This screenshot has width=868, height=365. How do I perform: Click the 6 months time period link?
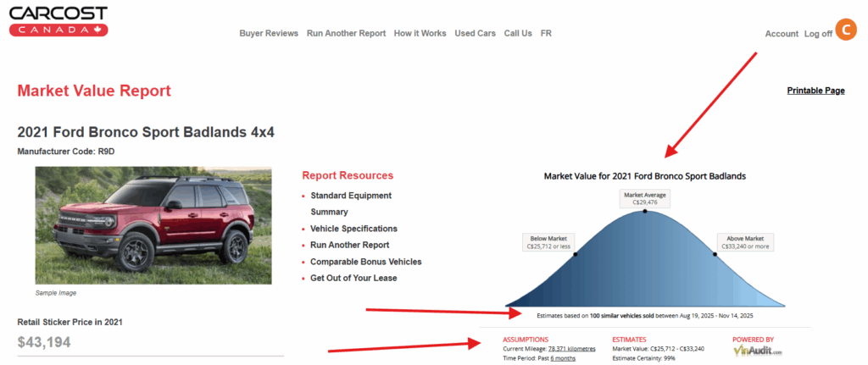click(x=563, y=358)
